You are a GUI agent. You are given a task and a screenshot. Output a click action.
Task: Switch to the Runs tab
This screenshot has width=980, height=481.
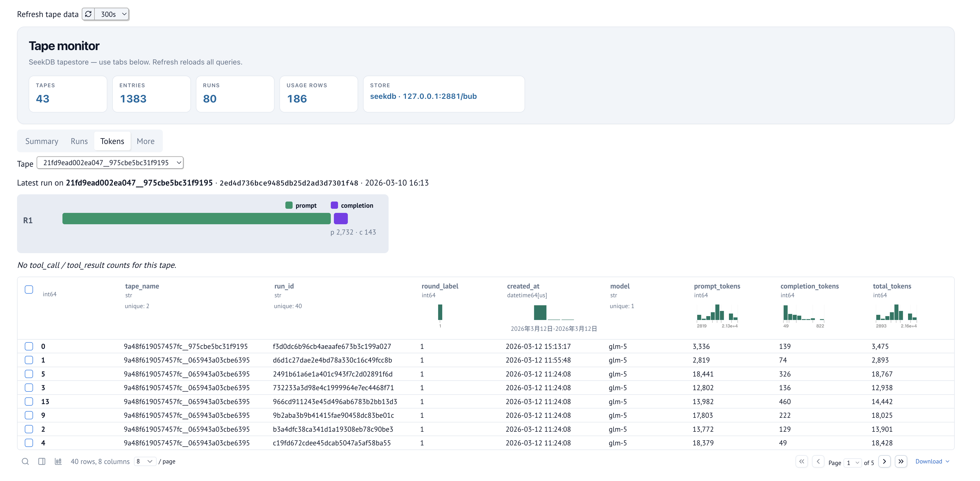click(79, 141)
